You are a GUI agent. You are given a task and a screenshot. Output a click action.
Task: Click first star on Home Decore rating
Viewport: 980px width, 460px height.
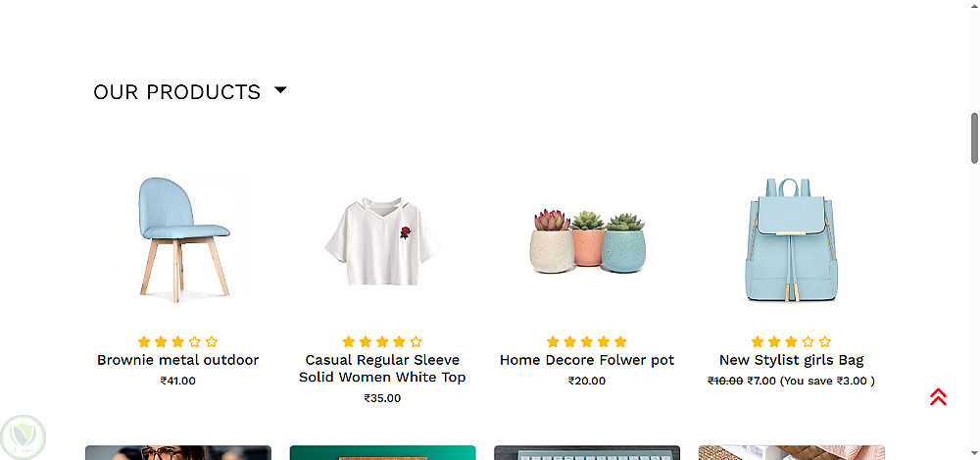click(x=553, y=341)
